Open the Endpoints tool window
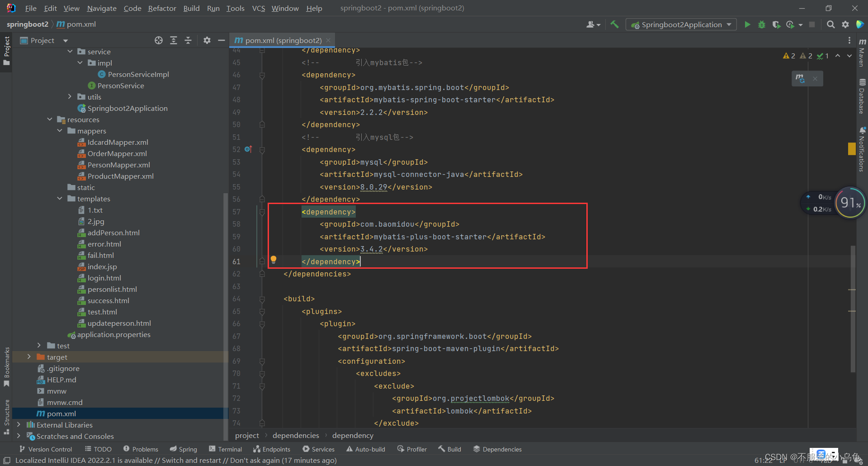Viewport: 868px width, 466px height. pyautogui.click(x=272, y=449)
